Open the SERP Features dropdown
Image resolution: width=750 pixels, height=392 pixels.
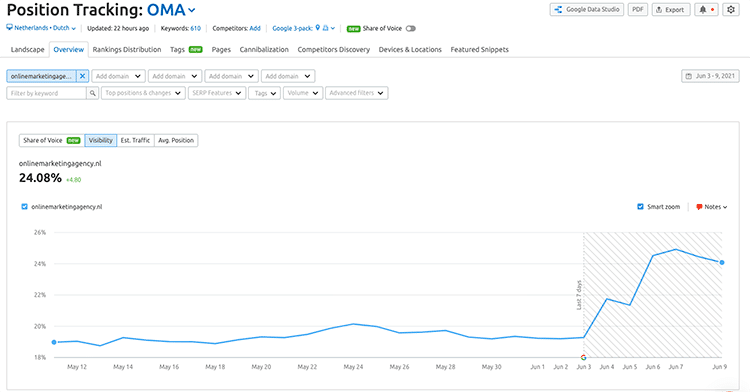point(217,93)
